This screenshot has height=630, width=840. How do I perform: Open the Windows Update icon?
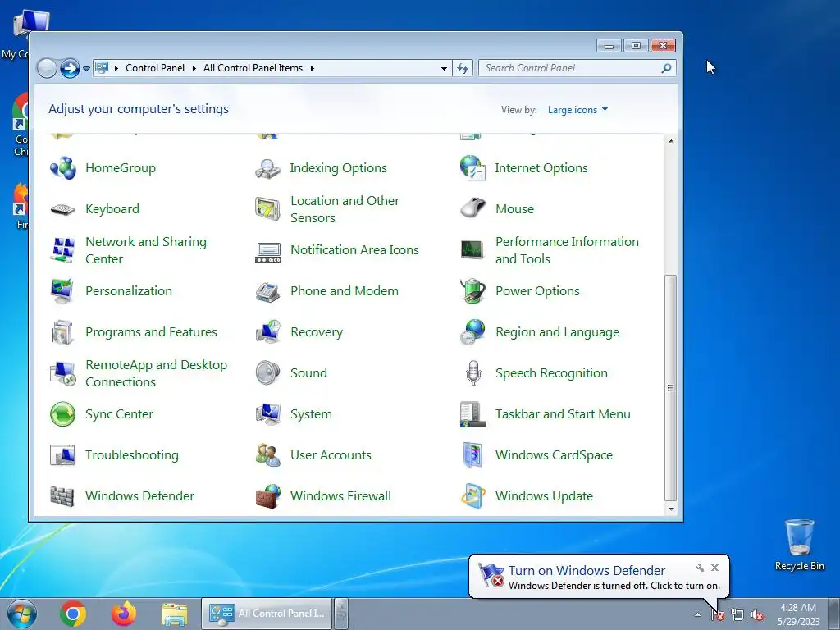(473, 496)
